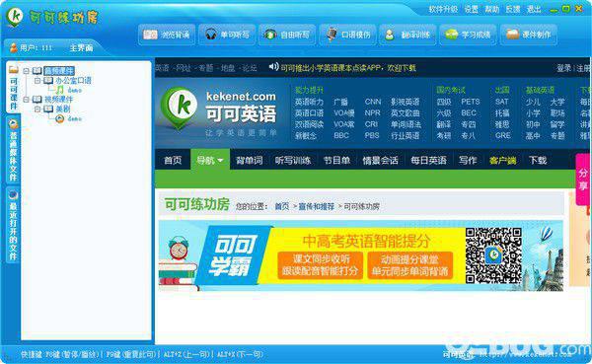Open the NPR category link
The image size is (592, 364).
click(372, 112)
